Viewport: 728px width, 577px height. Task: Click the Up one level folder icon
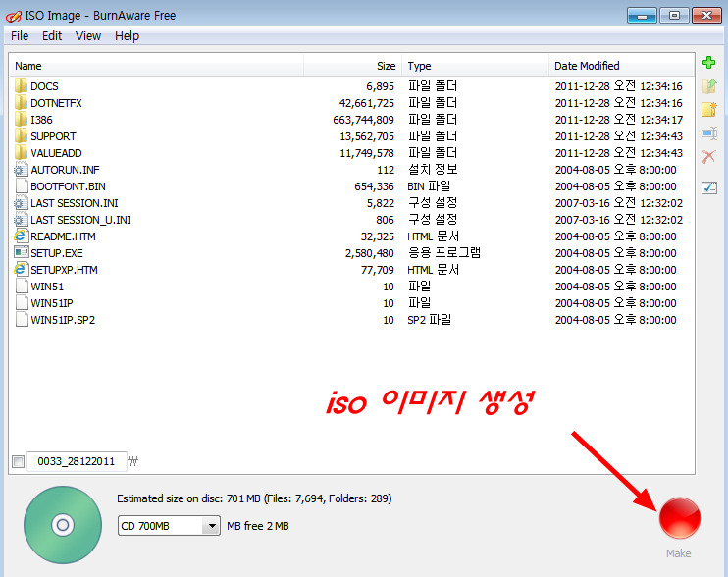tap(709, 86)
